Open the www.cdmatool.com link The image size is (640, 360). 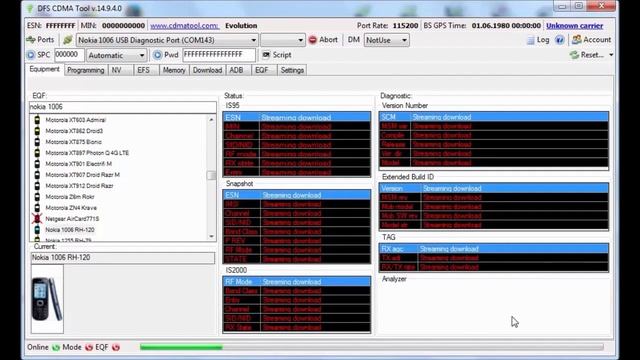(184, 25)
